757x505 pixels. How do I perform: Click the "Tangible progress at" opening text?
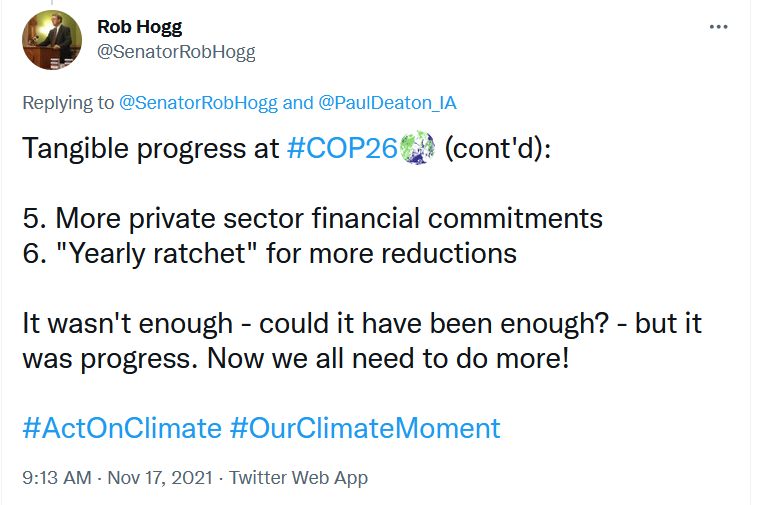pos(150,149)
